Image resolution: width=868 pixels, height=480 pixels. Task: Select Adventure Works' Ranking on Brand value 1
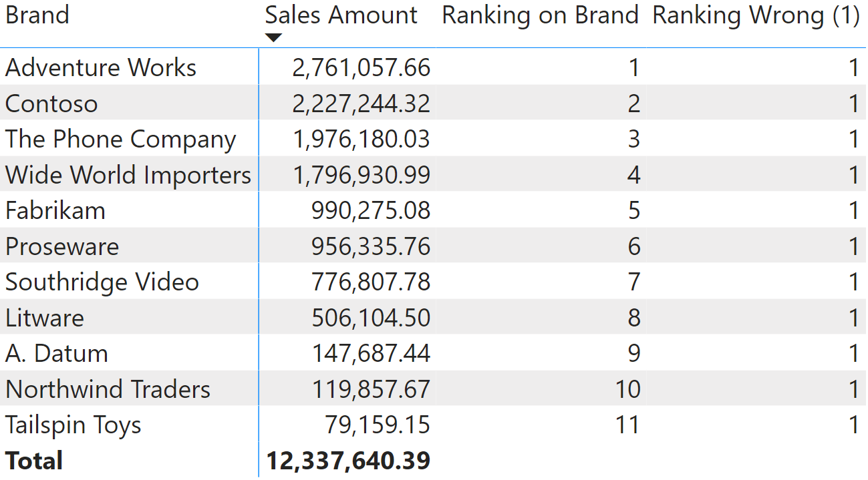click(633, 67)
